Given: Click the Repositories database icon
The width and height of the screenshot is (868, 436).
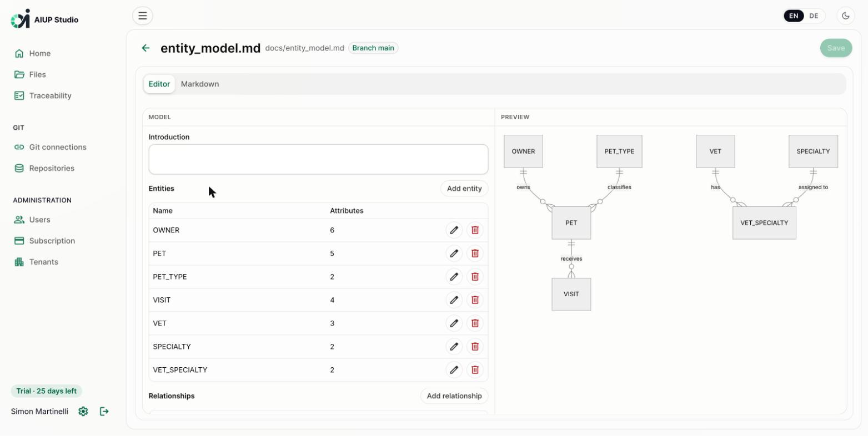Looking at the screenshot, I should [19, 168].
